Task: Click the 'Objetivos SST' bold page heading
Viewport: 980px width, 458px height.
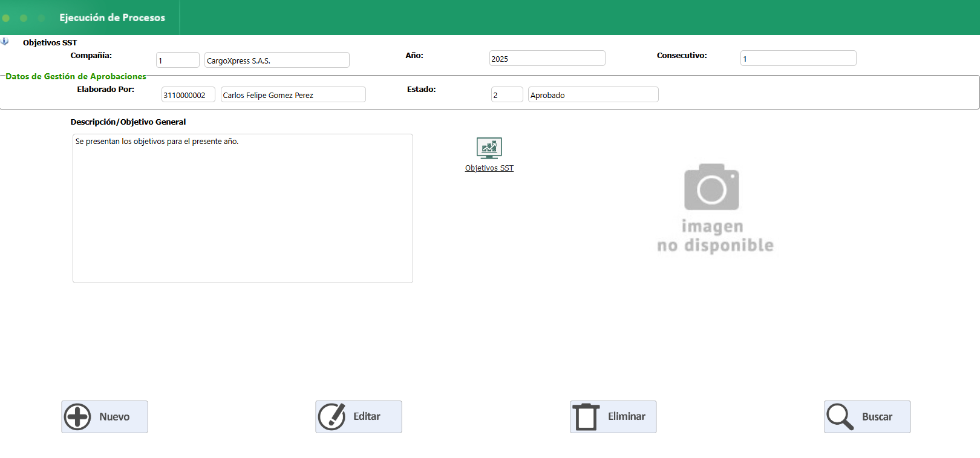Action: point(50,43)
